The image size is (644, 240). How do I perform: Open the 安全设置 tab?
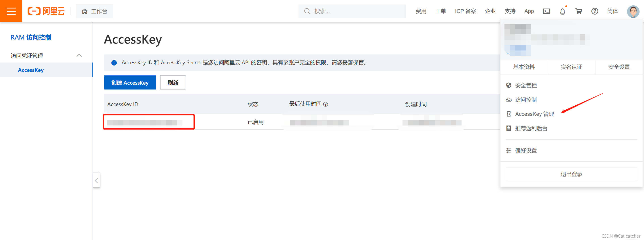tap(619, 67)
